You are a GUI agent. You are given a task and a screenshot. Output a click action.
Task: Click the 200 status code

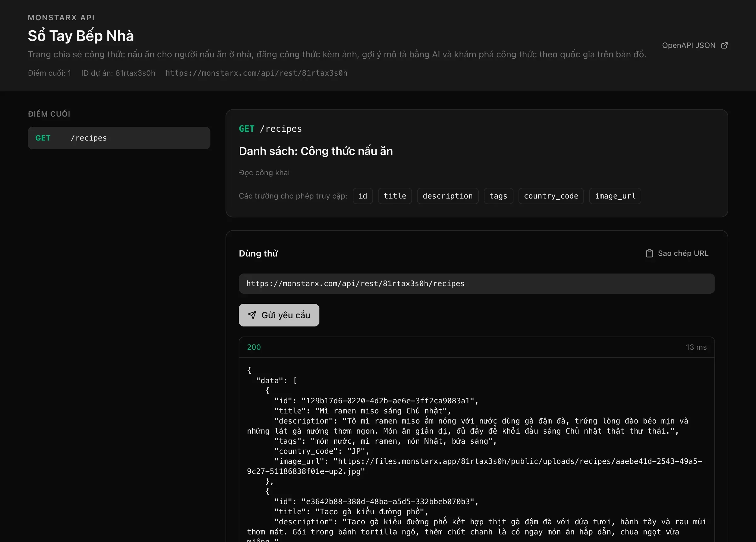pos(254,347)
